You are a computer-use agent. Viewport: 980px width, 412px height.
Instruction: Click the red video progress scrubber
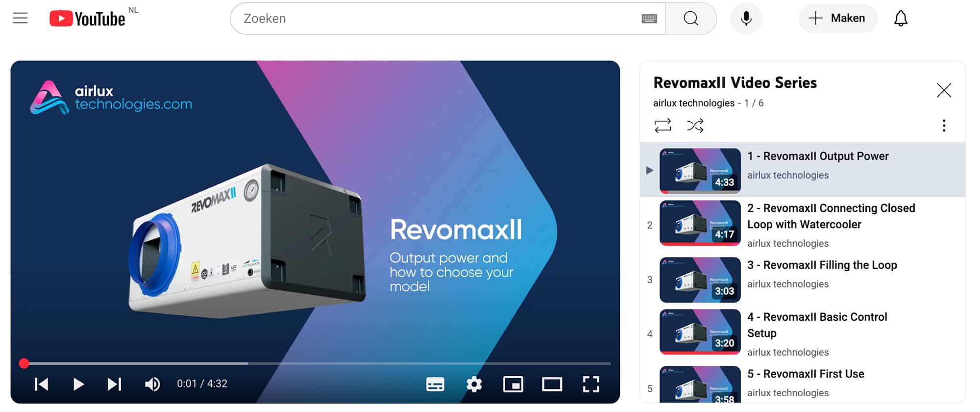(24, 363)
